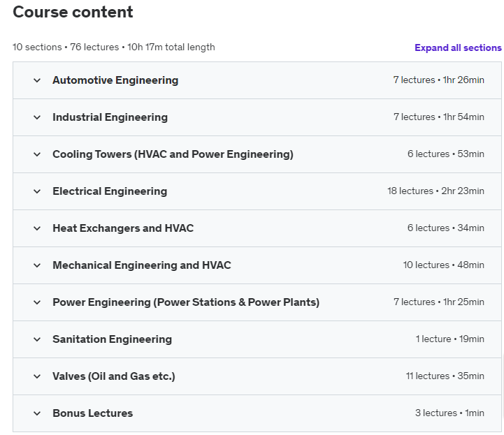Expand the Cooling Towers section chevron
The height and width of the screenshot is (435, 504).
pos(37,154)
